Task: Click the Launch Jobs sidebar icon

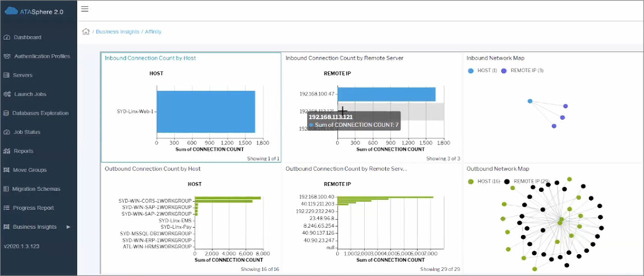Action: 7,94
